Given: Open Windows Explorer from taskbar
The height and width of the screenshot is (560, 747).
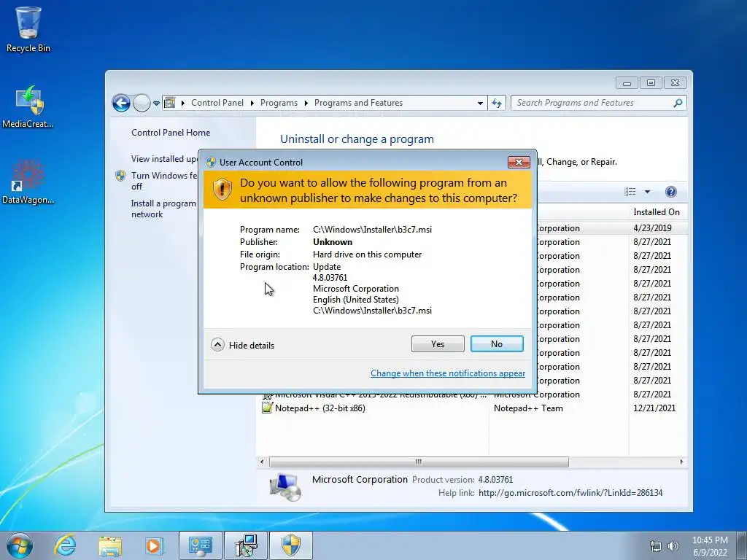Looking at the screenshot, I should (x=110, y=545).
